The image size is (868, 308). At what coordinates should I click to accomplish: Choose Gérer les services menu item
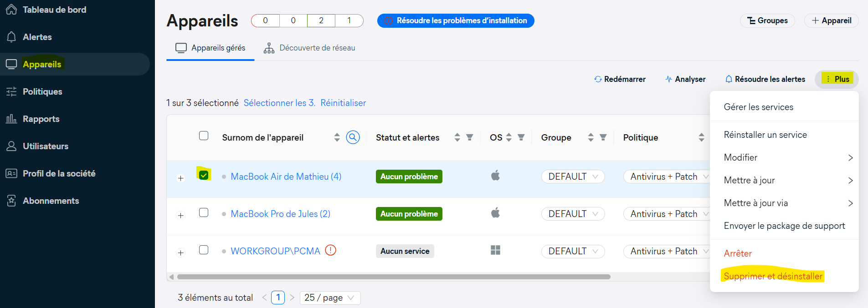[x=784, y=107]
